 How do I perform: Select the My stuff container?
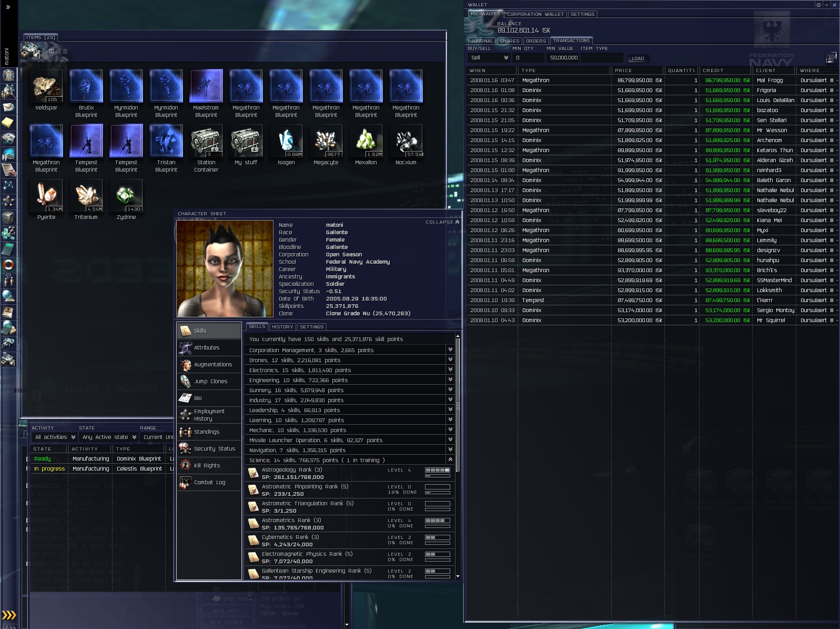point(246,145)
